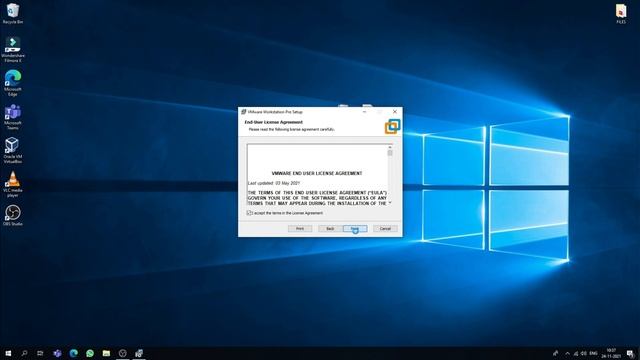
Task: Check the accept license terms checkbox
Action: click(x=249, y=213)
